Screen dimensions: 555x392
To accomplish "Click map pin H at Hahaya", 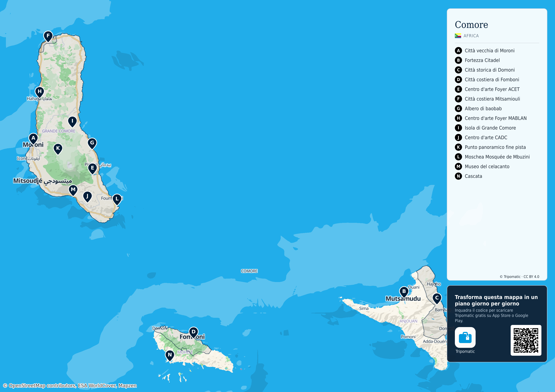I will click(x=40, y=92).
